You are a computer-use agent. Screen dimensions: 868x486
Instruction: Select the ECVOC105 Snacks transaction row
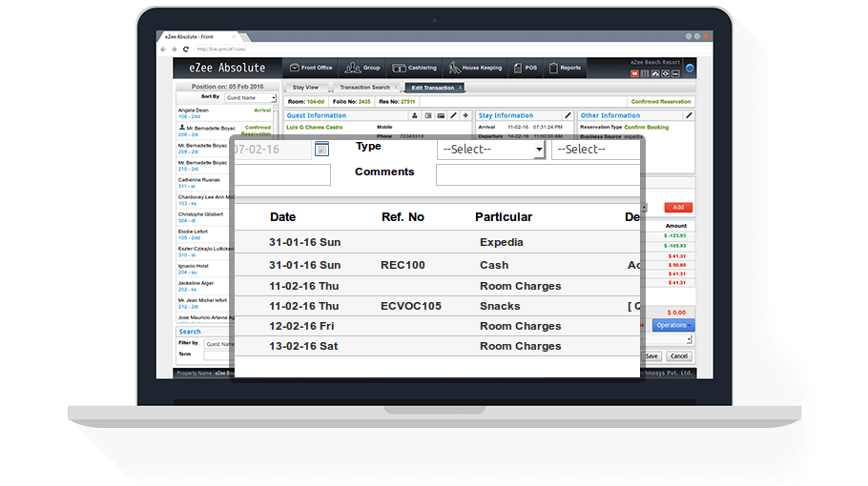(437, 306)
